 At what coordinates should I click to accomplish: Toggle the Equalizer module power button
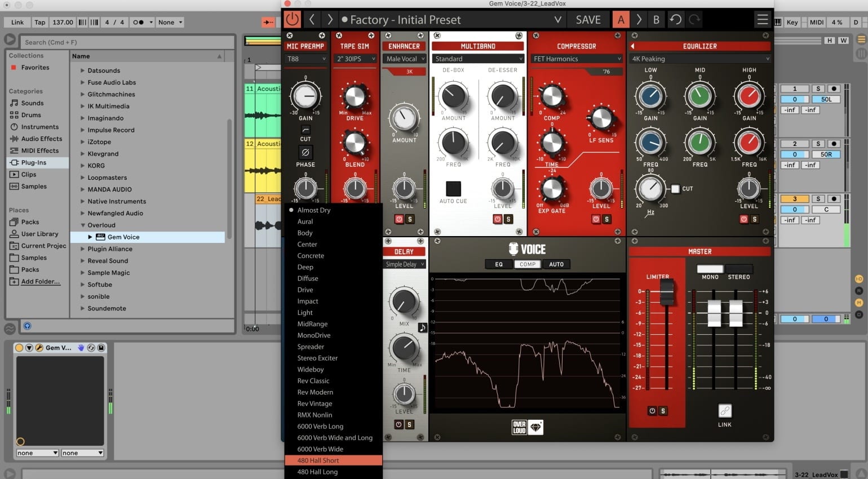[743, 219]
